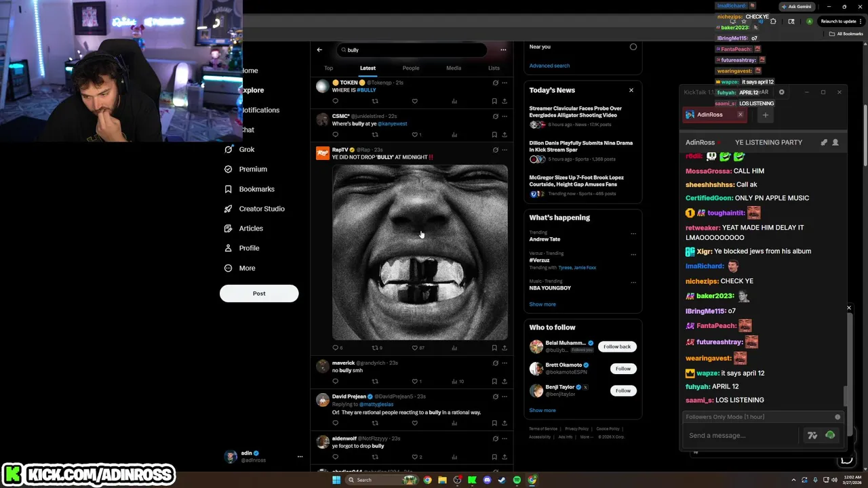
Task: Open KickTalk user list icon
Action: point(835,142)
